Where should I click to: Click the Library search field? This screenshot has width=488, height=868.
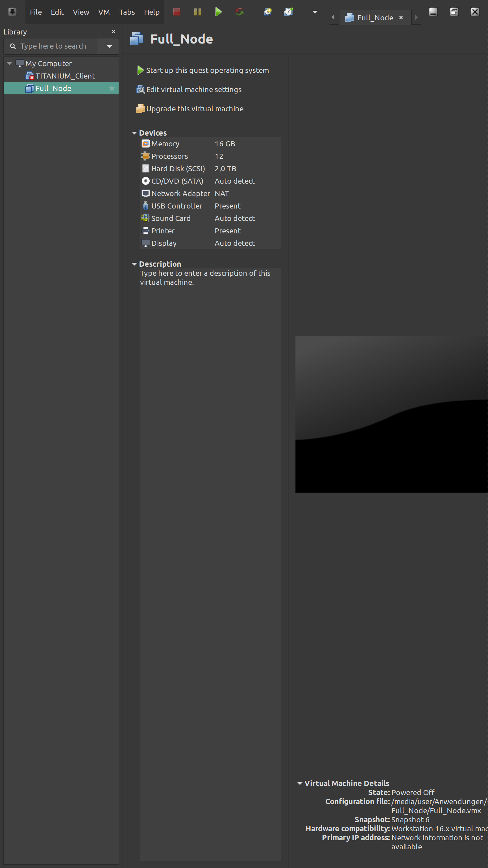click(51, 46)
